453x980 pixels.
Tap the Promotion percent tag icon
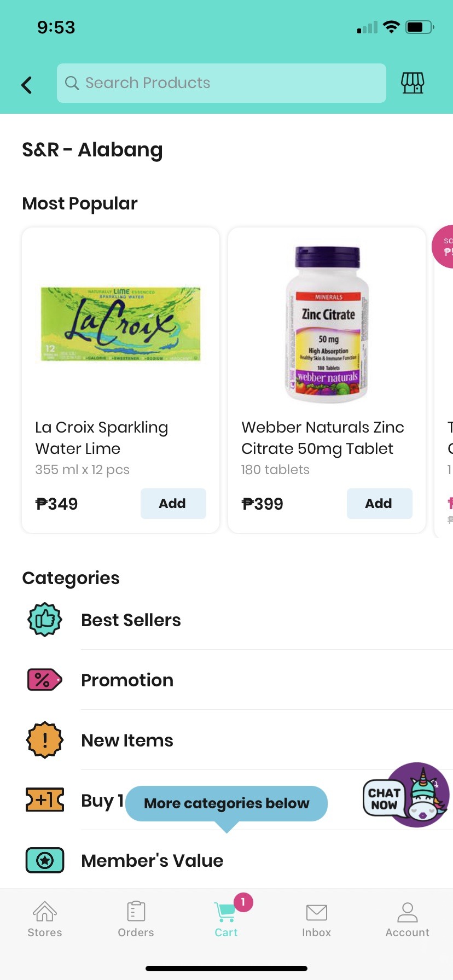click(44, 680)
